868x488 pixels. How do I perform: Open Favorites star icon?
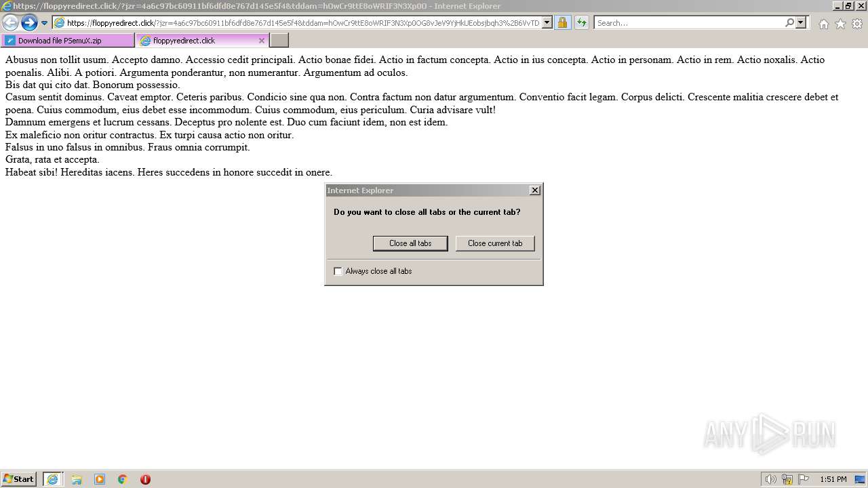click(x=840, y=24)
